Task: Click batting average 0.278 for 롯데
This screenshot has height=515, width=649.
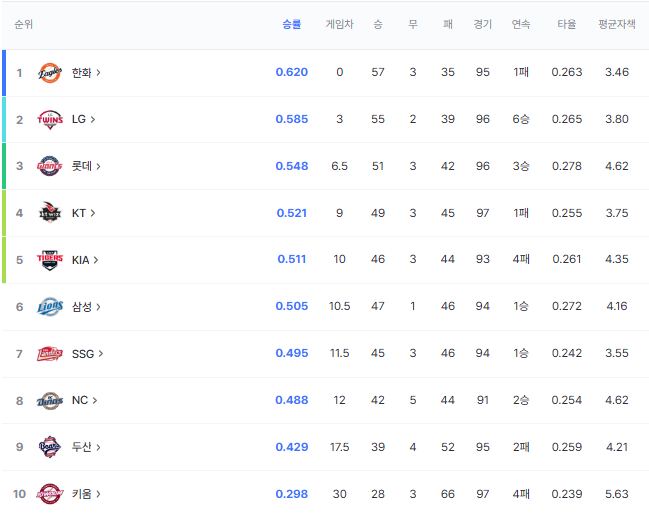Action: [567, 166]
